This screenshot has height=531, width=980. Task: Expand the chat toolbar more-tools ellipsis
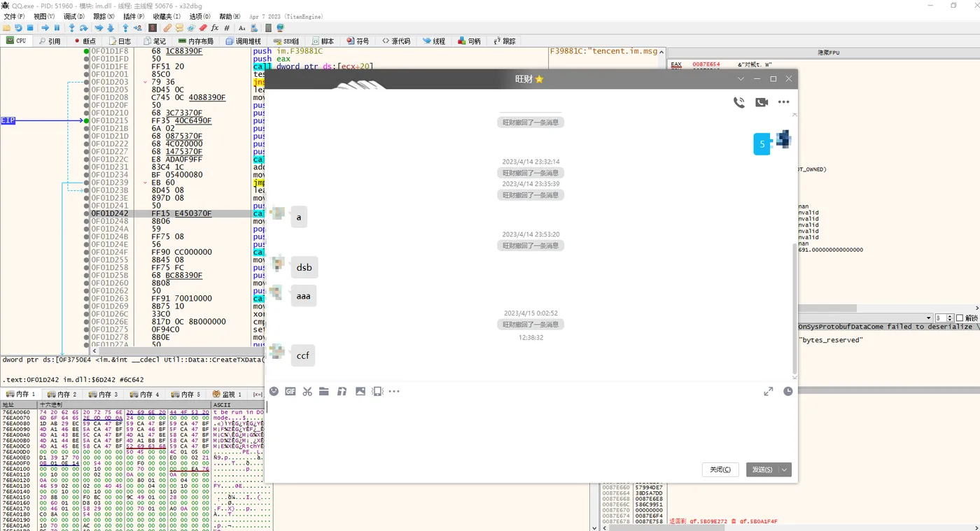[394, 391]
